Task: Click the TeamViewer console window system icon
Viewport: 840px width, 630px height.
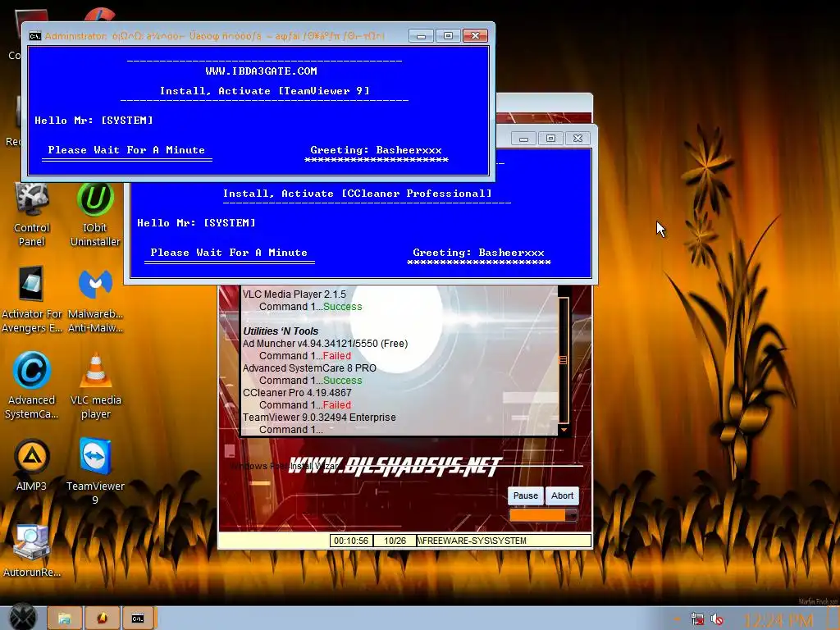Action: (x=34, y=36)
